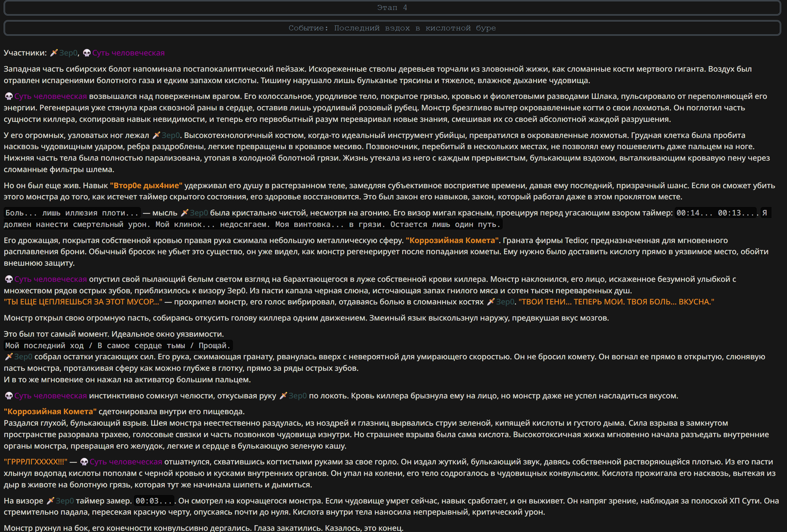This screenshot has width=787, height=532.
Task: Click the dagger icon after 'узловатых ног лежал'
Action: (156, 135)
